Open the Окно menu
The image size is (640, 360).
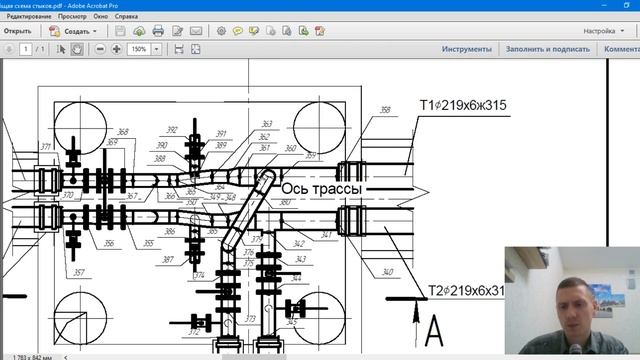100,16
